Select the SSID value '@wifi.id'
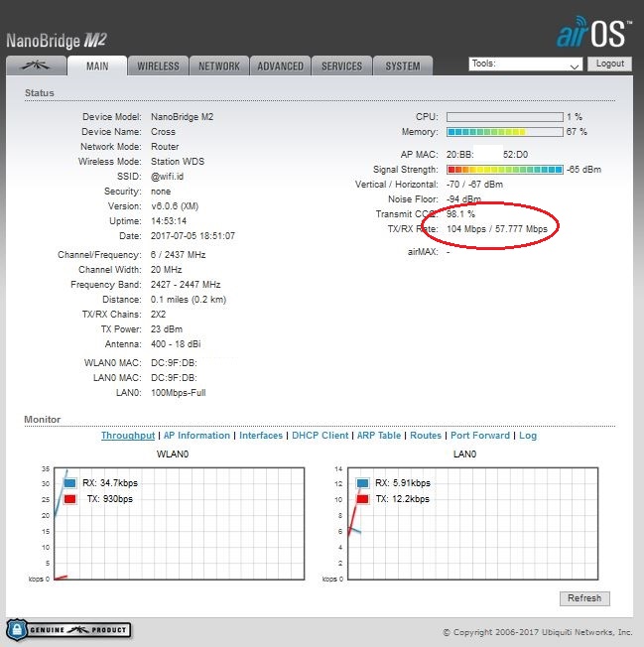This screenshot has width=644, height=647. pos(167,177)
